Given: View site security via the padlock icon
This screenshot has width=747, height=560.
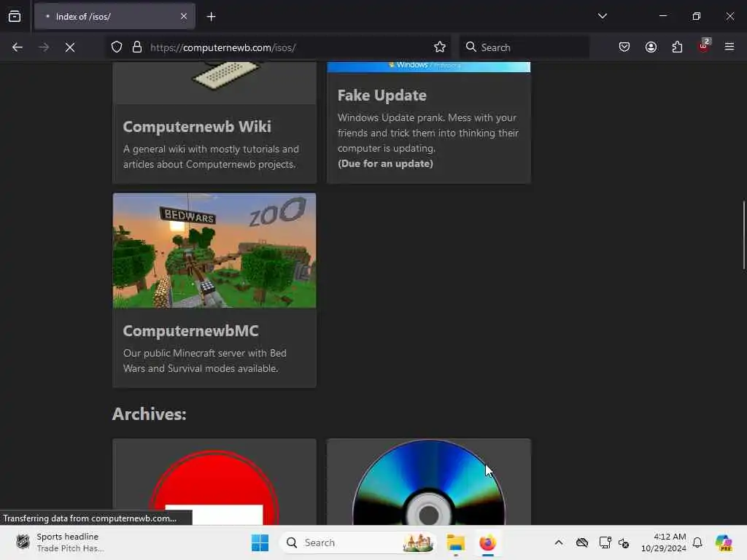Looking at the screenshot, I should [136, 47].
